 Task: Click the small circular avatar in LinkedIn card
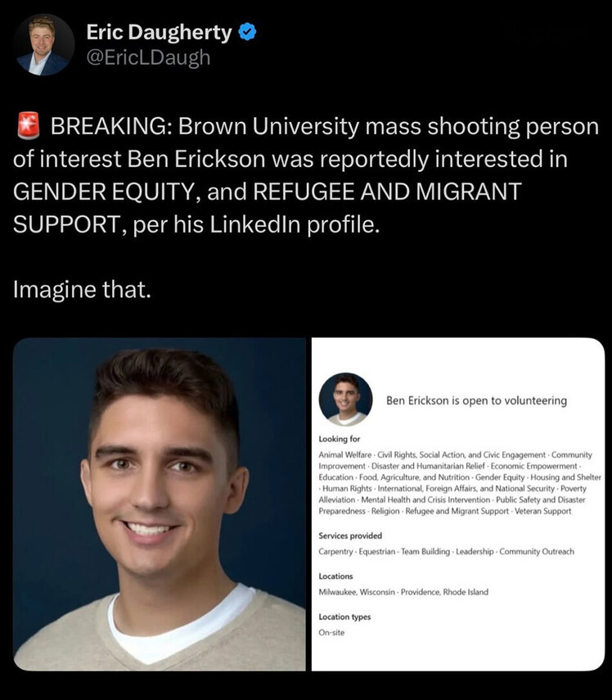coord(345,400)
